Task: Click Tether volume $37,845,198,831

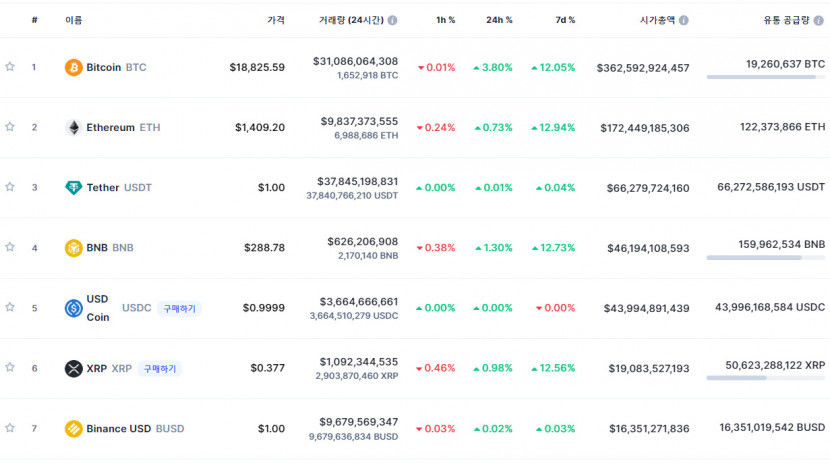Action: coord(357,181)
